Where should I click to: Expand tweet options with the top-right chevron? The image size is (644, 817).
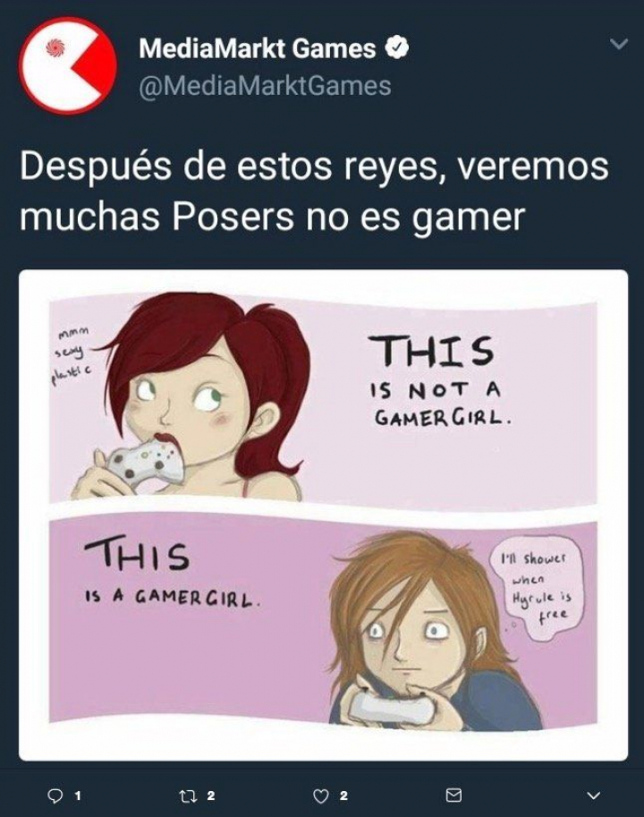coord(619,44)
